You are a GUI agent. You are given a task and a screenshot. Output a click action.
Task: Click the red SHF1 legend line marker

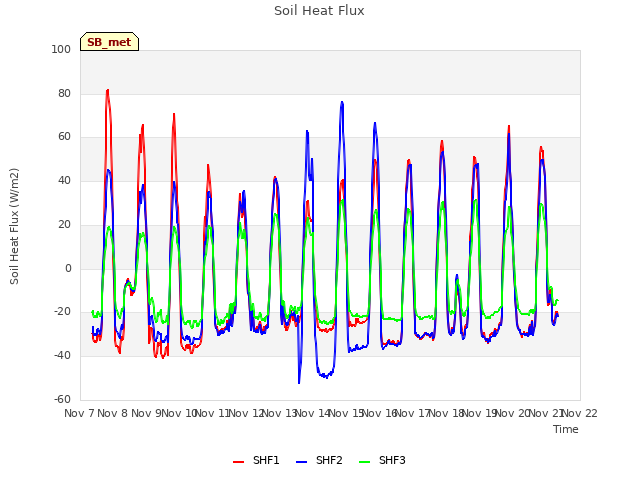tap(238, 462)
